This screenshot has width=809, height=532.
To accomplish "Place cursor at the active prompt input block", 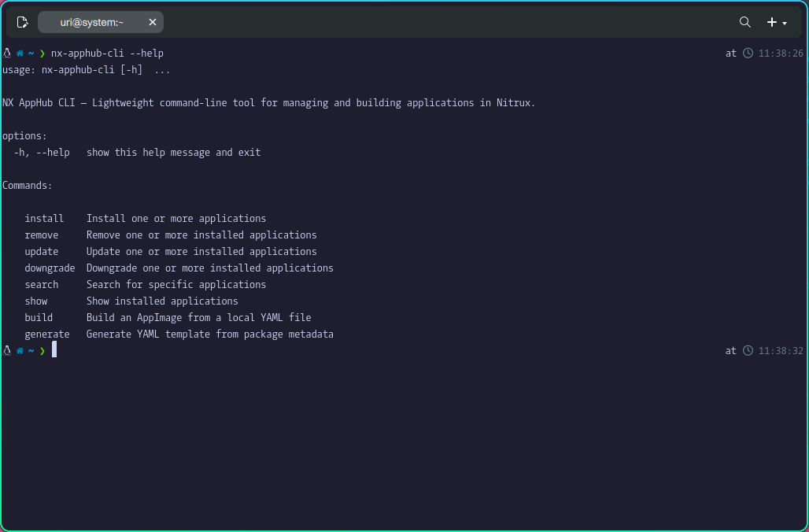I will (54, 350).
